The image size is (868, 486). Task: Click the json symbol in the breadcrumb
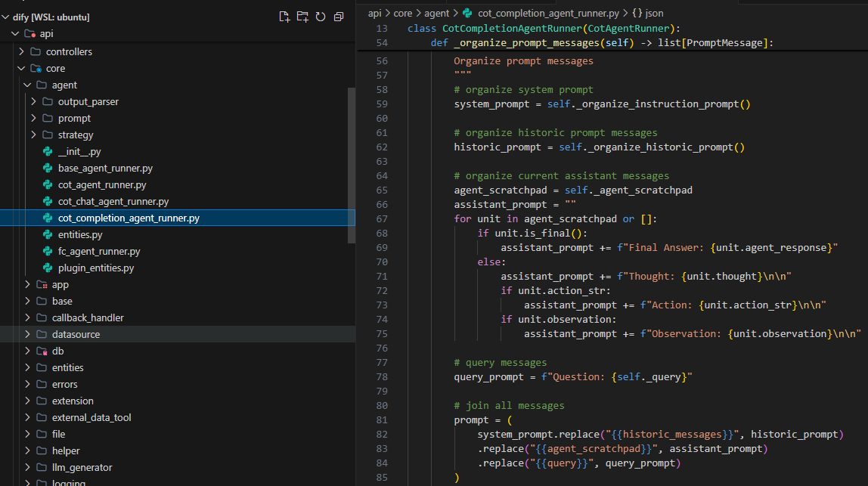pyautogui.click(x=648, y=14)
